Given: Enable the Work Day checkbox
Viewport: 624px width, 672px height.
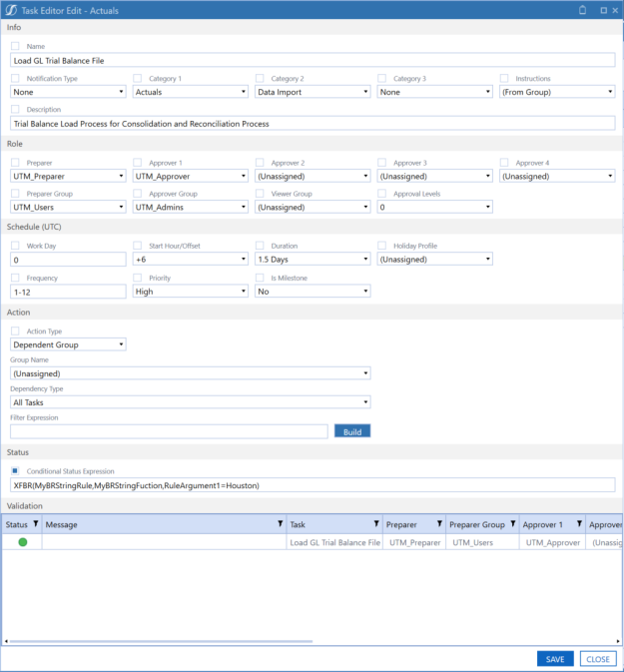Looking at the screenshot, I should (x=15, y=246).
